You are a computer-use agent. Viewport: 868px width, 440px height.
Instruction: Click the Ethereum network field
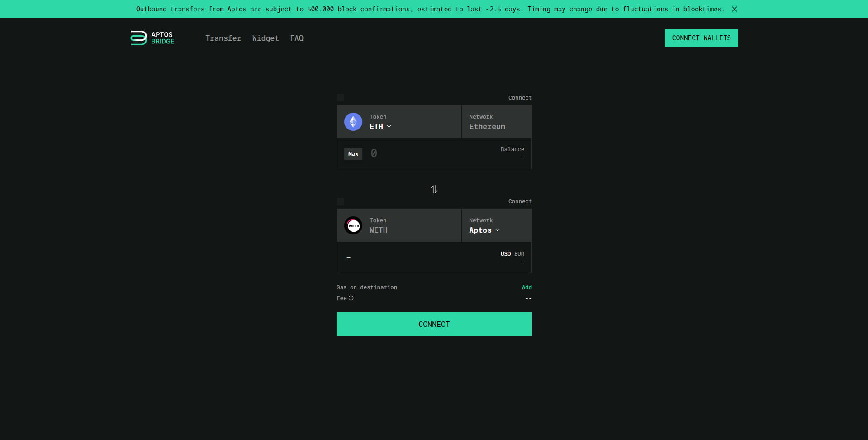tap(497, 122)
